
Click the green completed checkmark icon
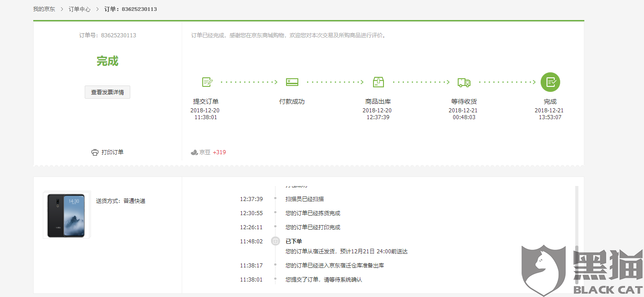point(550,82)
